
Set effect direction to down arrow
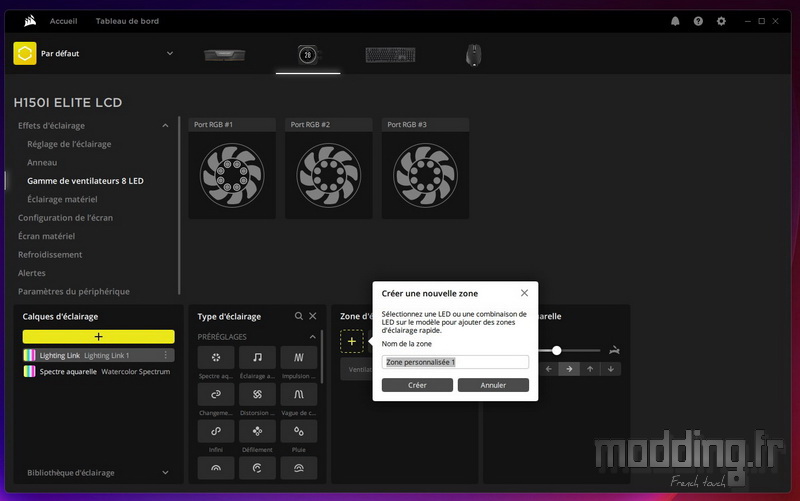[x=611, y=369]
